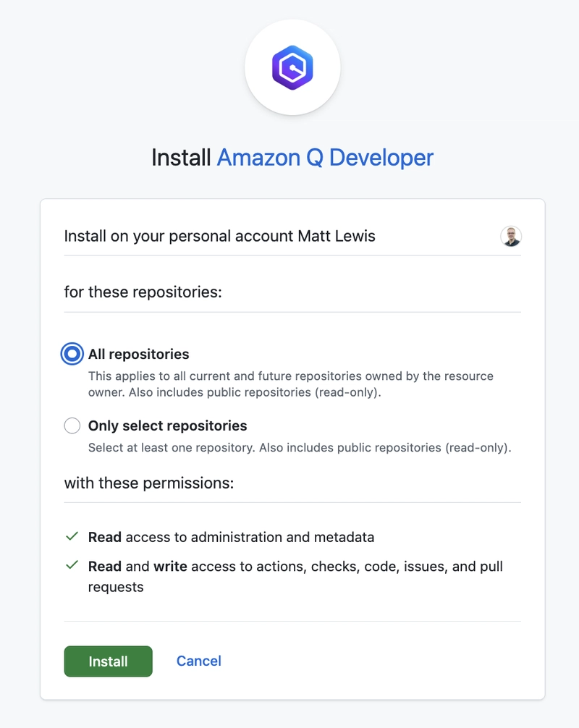Viewport: 579px width, 728px height.
Task: Click the 'for these repositories' heading
Action: 143,292
